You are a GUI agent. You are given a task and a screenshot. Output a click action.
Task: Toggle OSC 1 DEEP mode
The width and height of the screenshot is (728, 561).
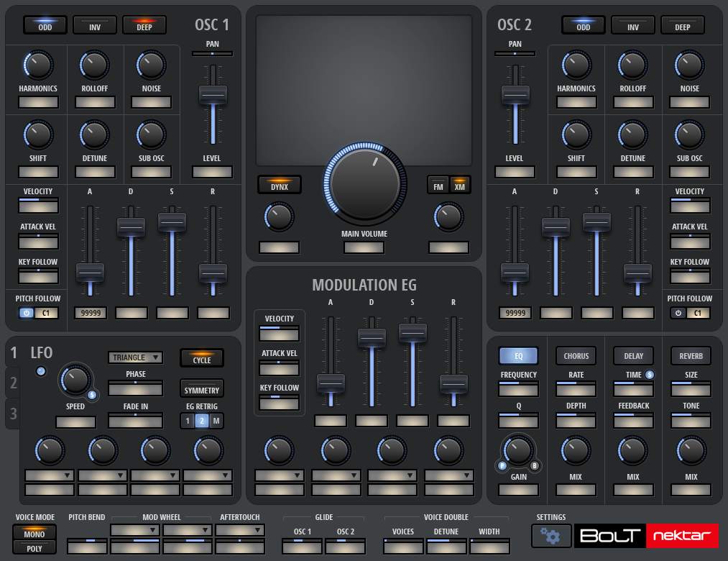tap(144, 25)
